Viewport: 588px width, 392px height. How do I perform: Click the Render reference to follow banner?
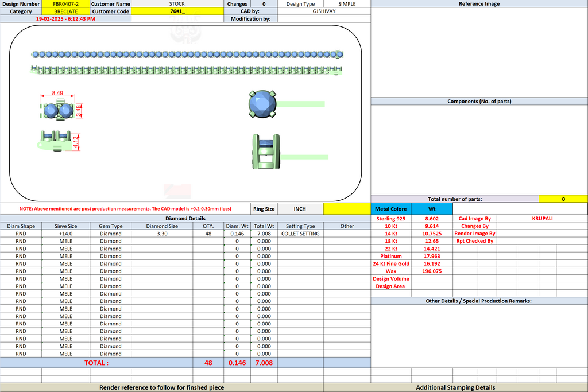tap(161, 387)
